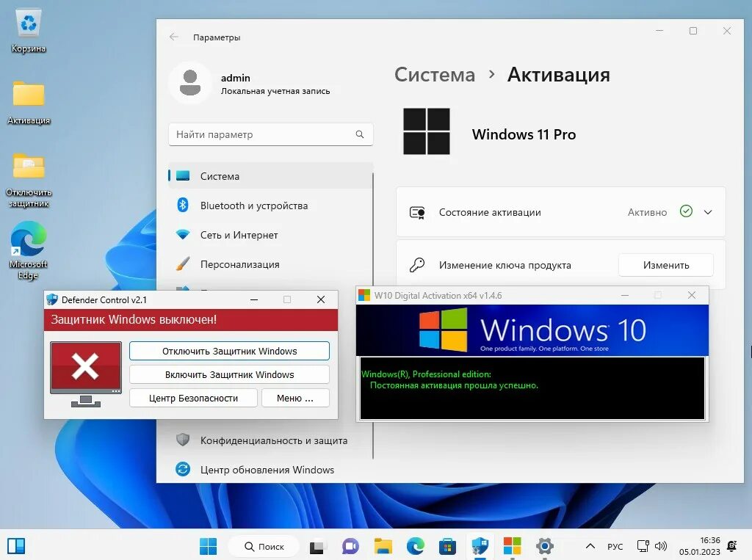Click the red X monitor status image

86,374
